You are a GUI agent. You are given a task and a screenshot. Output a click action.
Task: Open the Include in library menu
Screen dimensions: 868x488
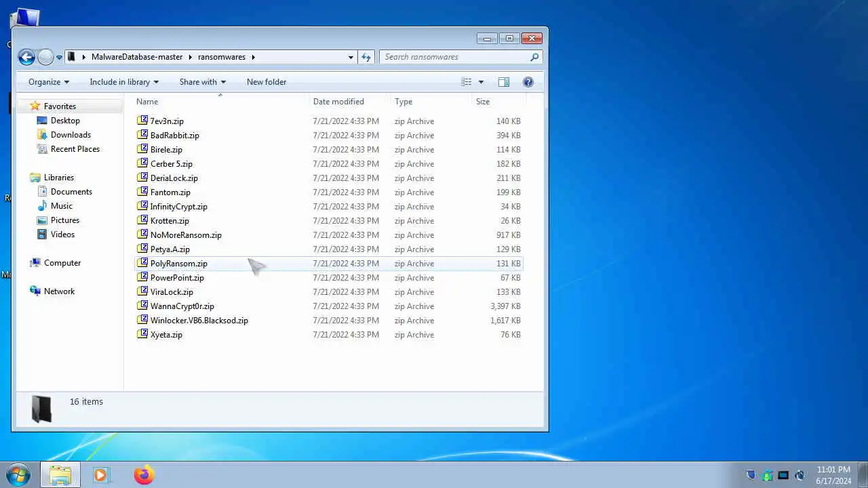pyautogui.click(x=124, y=82)
